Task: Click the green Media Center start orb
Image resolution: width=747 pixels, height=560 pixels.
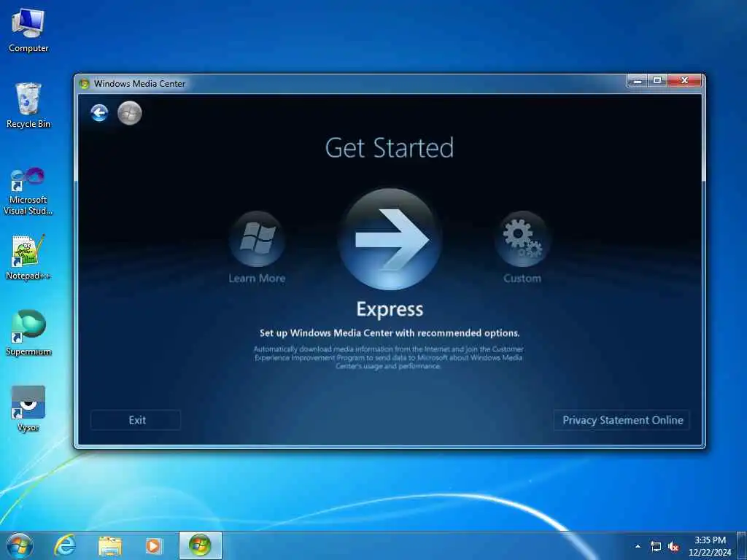Action: 130,113
